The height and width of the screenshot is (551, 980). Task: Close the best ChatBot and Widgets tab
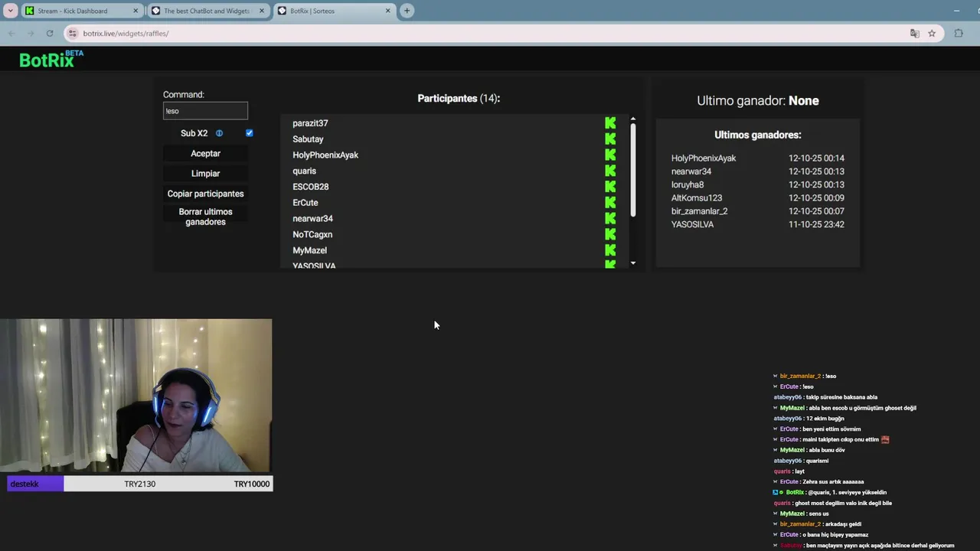click(x=262, y=11)
